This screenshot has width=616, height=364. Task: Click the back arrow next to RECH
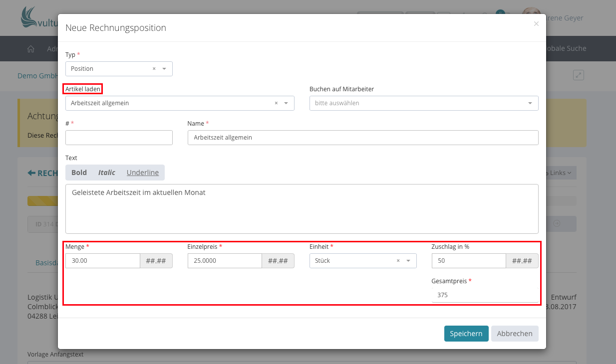tap(31, 173)
